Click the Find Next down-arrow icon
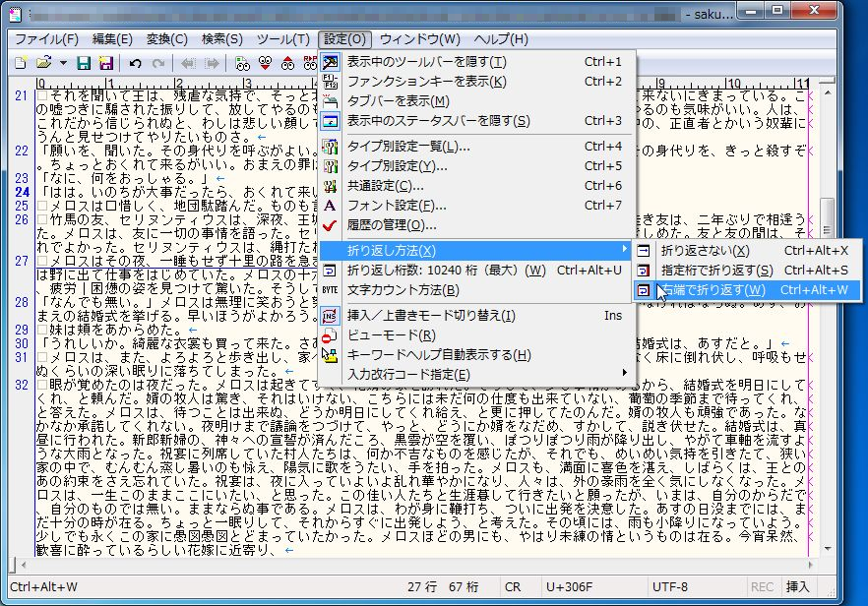 (x=265, y=64)
